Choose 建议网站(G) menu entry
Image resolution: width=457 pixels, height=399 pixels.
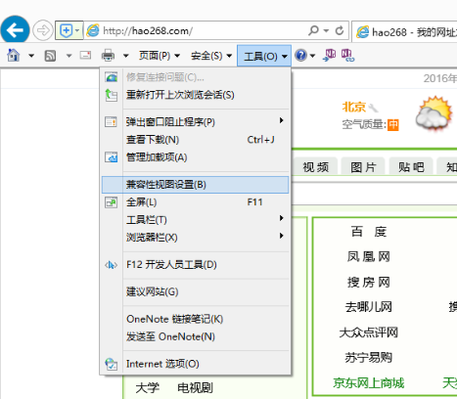coord(195,292)
